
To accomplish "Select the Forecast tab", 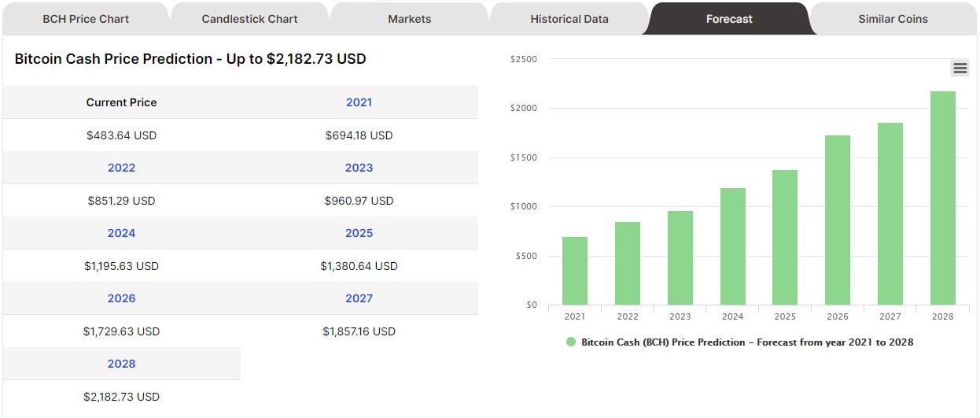I will pyautogui.click(x=729, y=19).
